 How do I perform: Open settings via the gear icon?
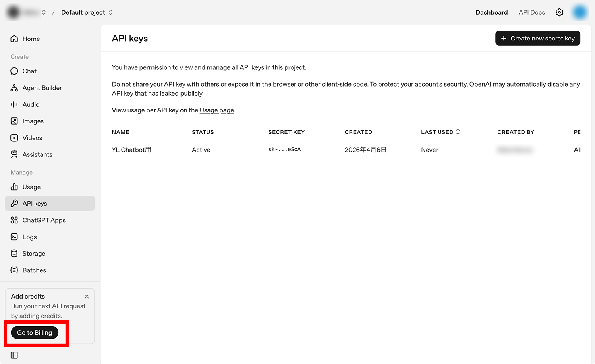coord(559,12)
